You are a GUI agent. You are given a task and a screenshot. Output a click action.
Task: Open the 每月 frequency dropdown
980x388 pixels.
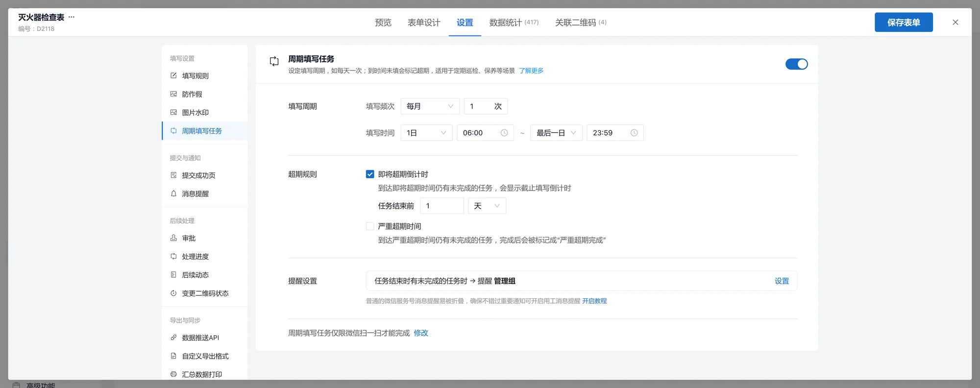click(430, 106)
